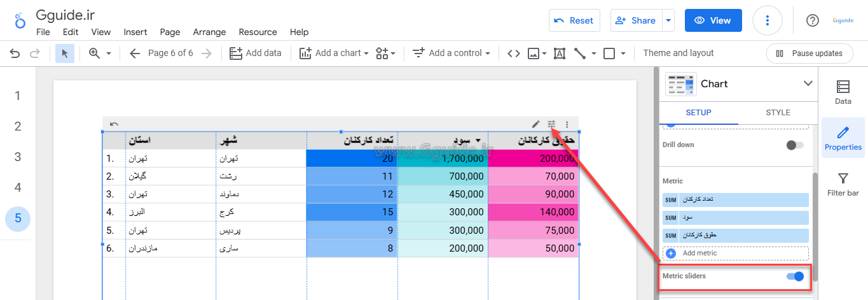Screen dimensions: 868x300
Task: Open the Add a control dropdown
Action: [x=451, y=54]
